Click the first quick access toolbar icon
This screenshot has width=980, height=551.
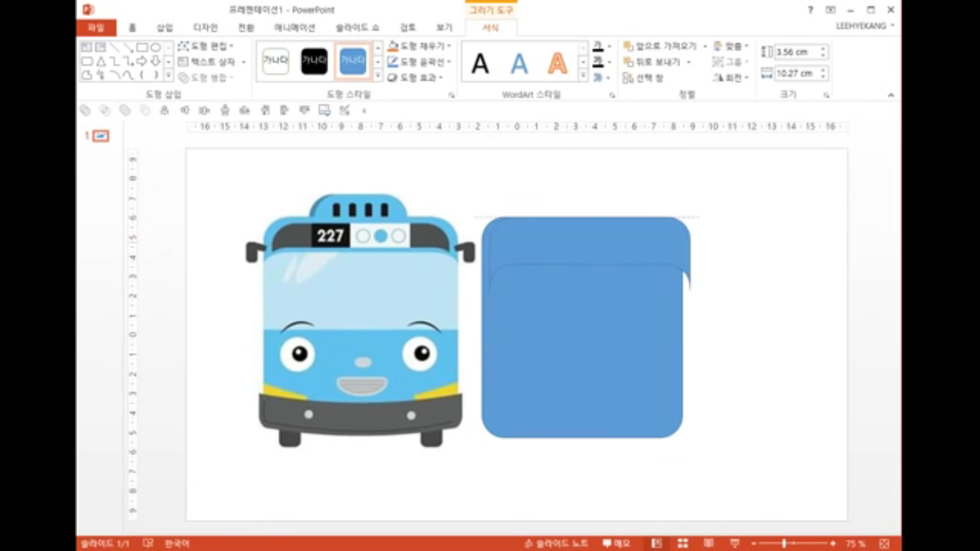[x=86, y=110]
